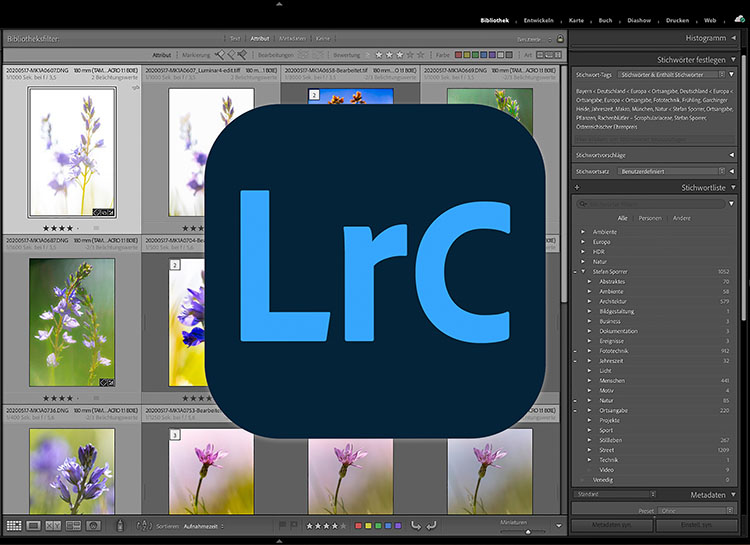Switch to grid view in toolbar
Screen dimensions: 750x545
click(x=14, y=525)
